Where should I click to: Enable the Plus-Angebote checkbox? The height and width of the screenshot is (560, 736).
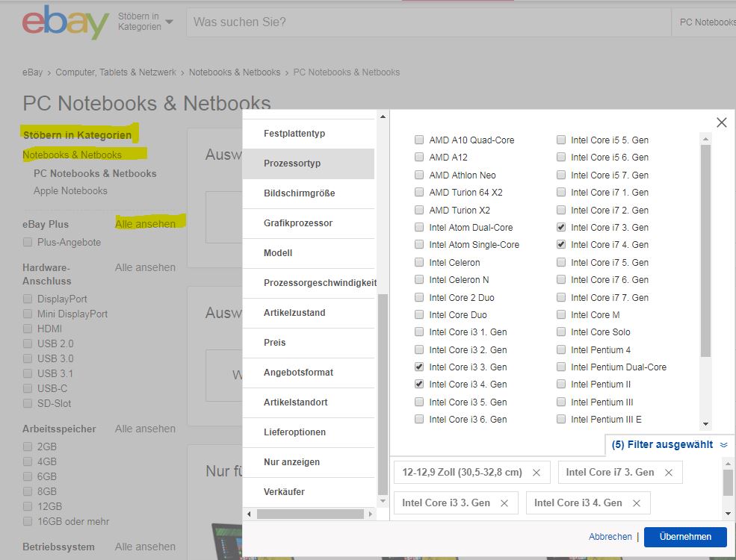click(26, 242)
